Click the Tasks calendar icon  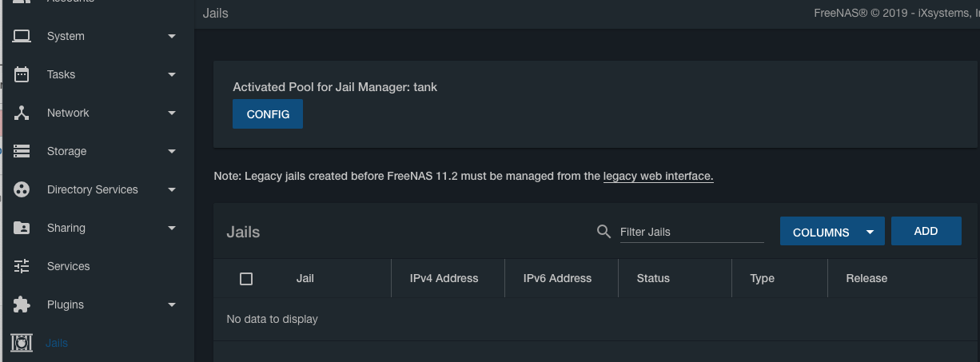[22, 74]
